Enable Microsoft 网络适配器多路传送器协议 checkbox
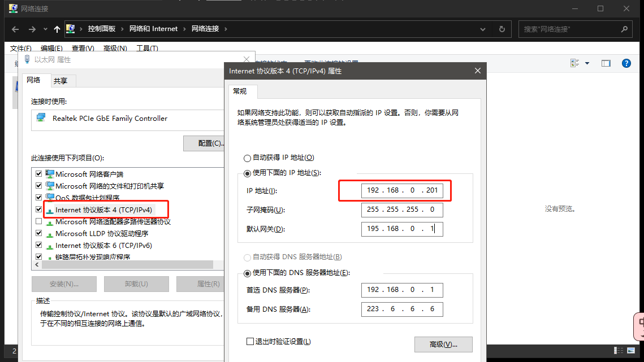This screenshot has height=362, width=644. coord(38,221)
